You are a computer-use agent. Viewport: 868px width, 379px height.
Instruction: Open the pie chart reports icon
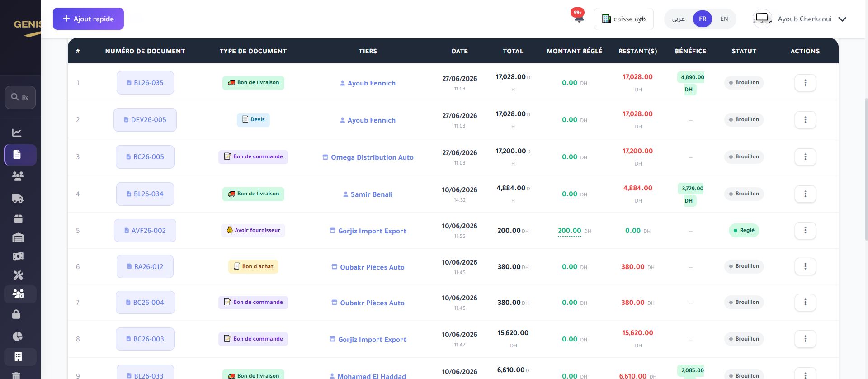[x=17, y=336]
